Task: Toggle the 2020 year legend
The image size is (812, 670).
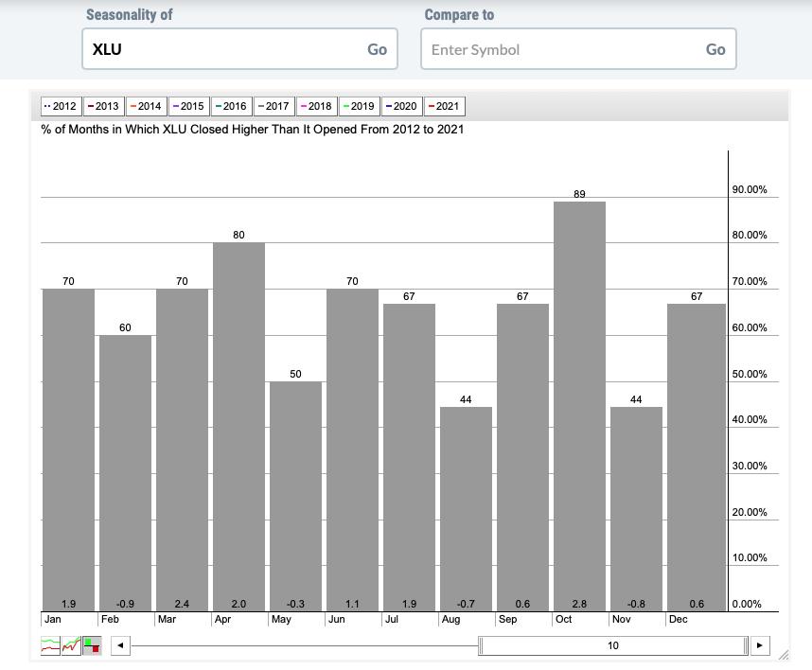Action: tap(402, 106)
